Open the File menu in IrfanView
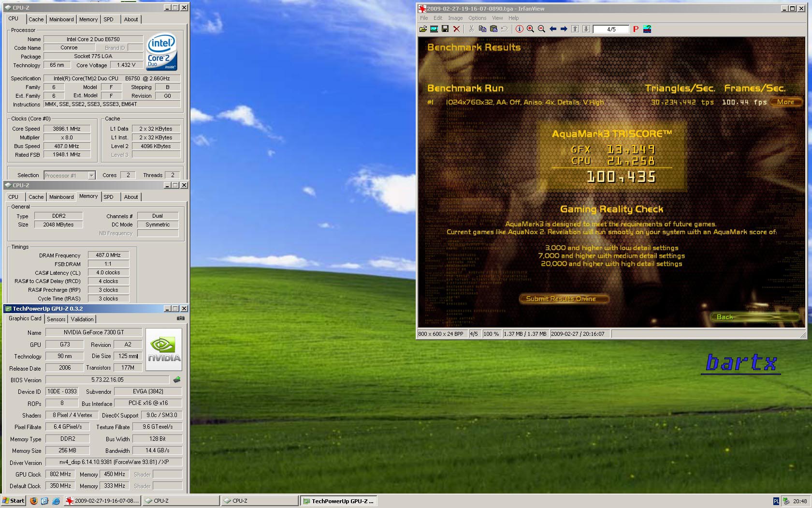 (x=424, y=18)
